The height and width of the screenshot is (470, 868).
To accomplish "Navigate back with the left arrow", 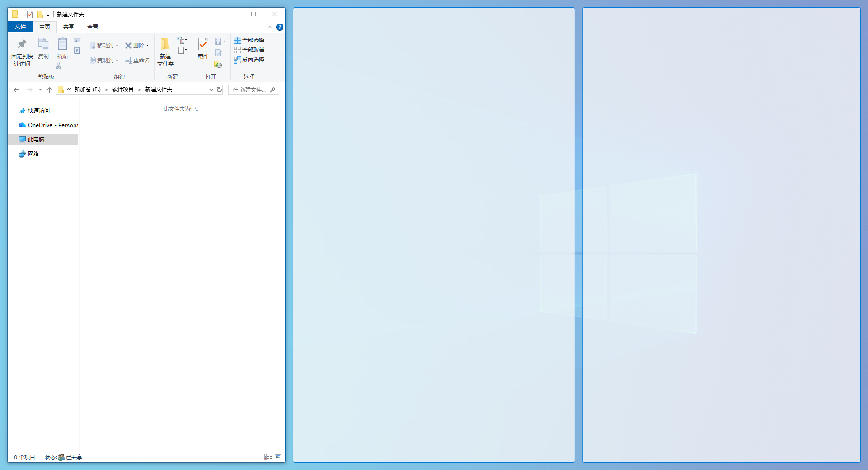I will click(16, 89).
